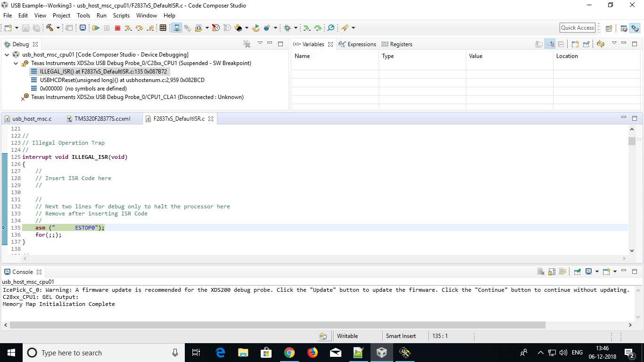Click the Assembly Step Into green icon
Screen dimensions: 644x362
[307, 28]
